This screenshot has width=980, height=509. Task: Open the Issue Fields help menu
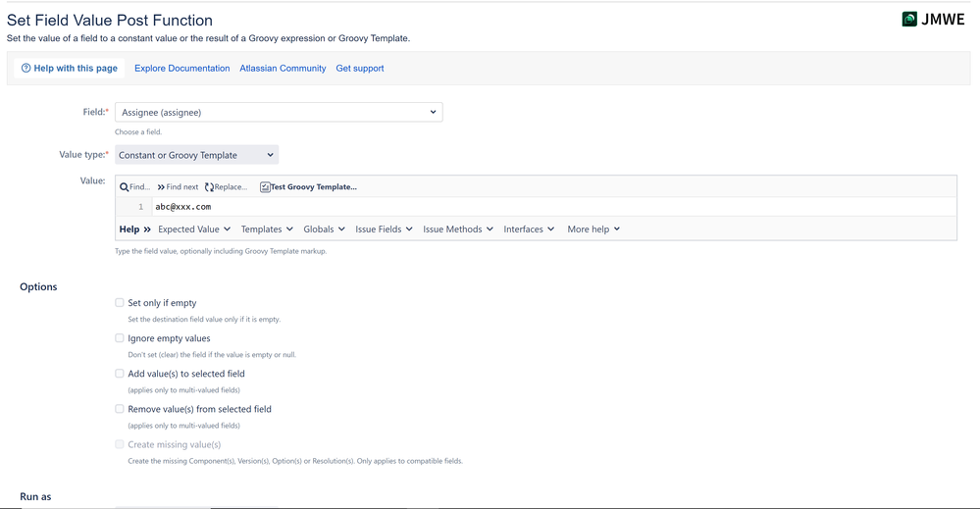(384, 229)
